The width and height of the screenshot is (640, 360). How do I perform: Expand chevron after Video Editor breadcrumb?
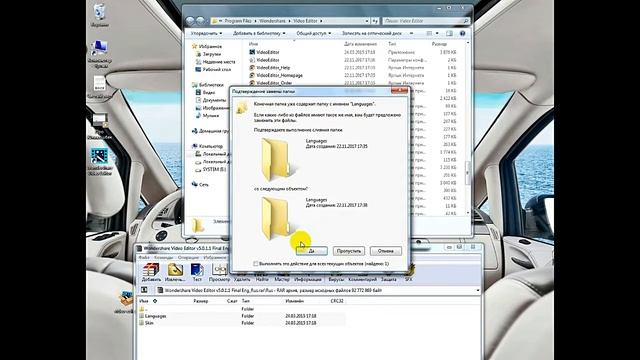point(322,20)
